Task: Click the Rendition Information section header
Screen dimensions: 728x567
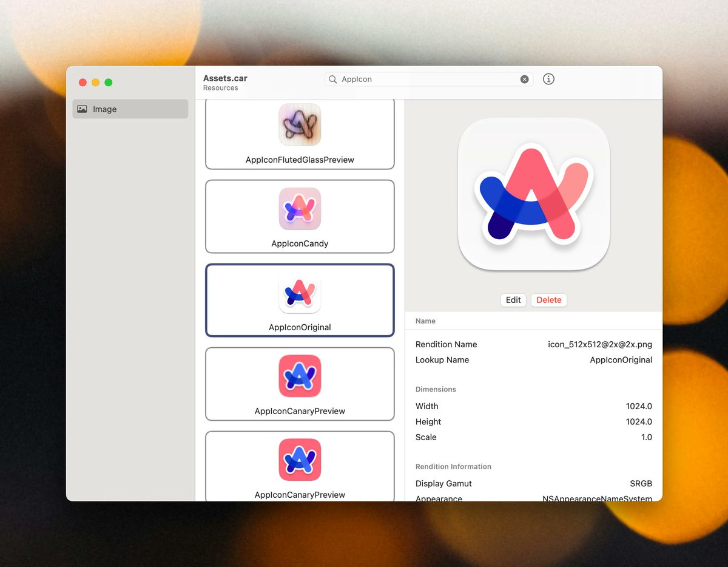Action: point(453,467)
